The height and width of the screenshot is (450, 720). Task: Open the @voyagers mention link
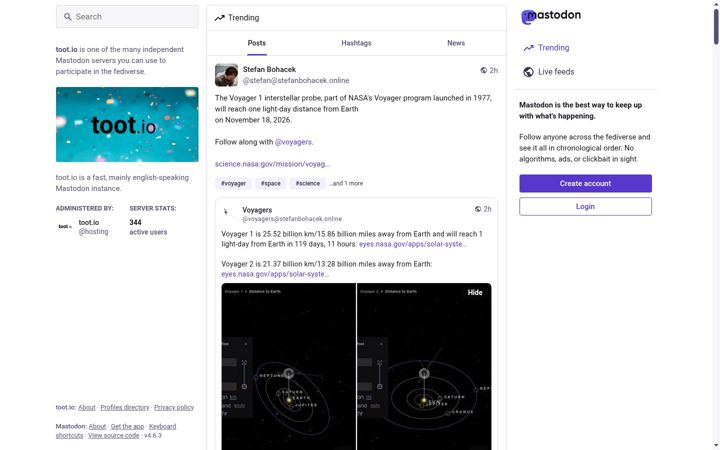(x=293, y=142)
